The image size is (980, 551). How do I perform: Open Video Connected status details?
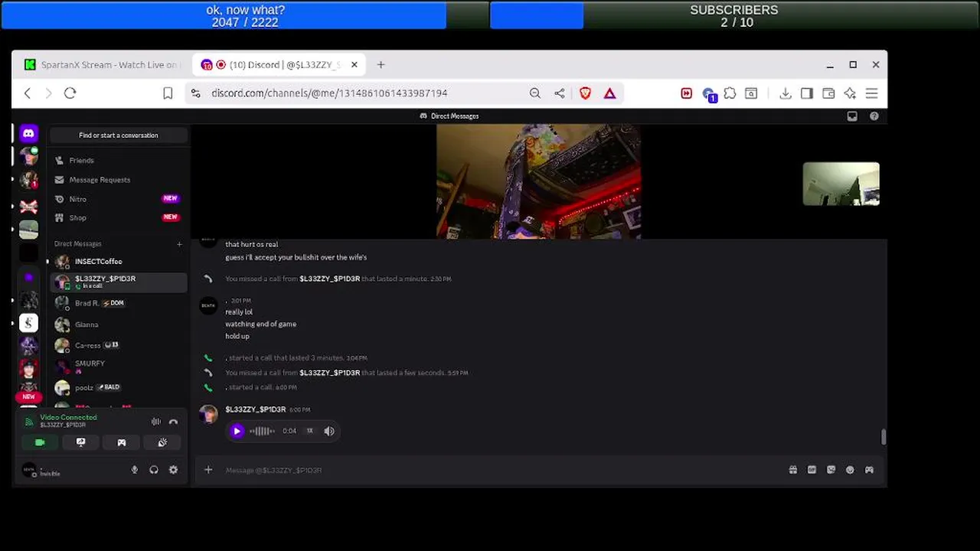[68, 418]
